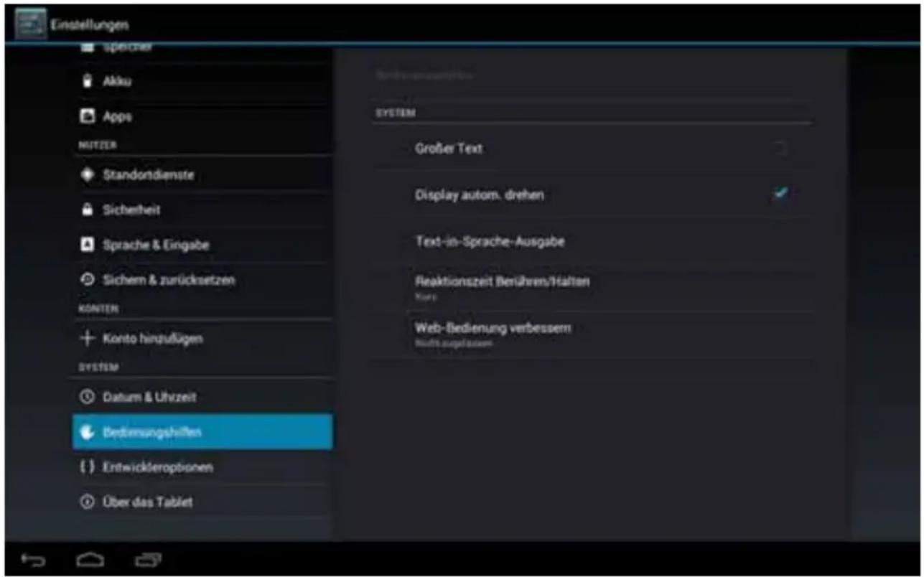Tap the Back navigation button
The width and height of the screenshot is (924, 577).
coord(34,560)
